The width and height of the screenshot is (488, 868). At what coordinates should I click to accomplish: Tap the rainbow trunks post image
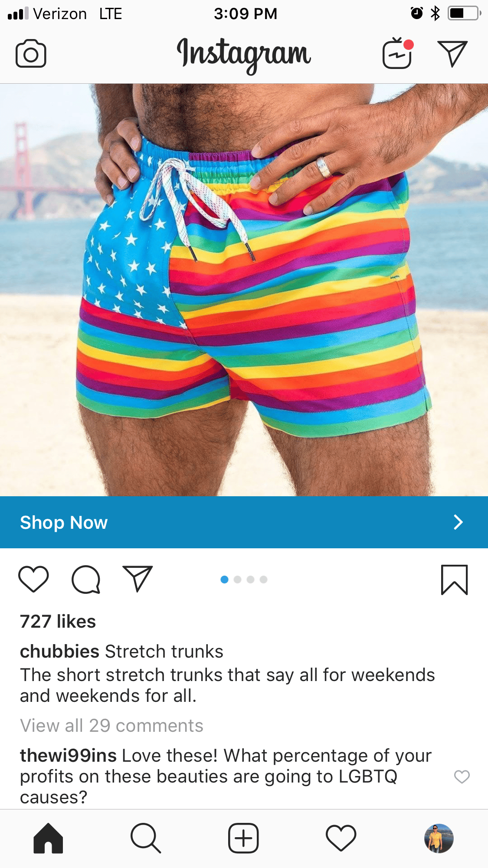(x=244, y=290)
